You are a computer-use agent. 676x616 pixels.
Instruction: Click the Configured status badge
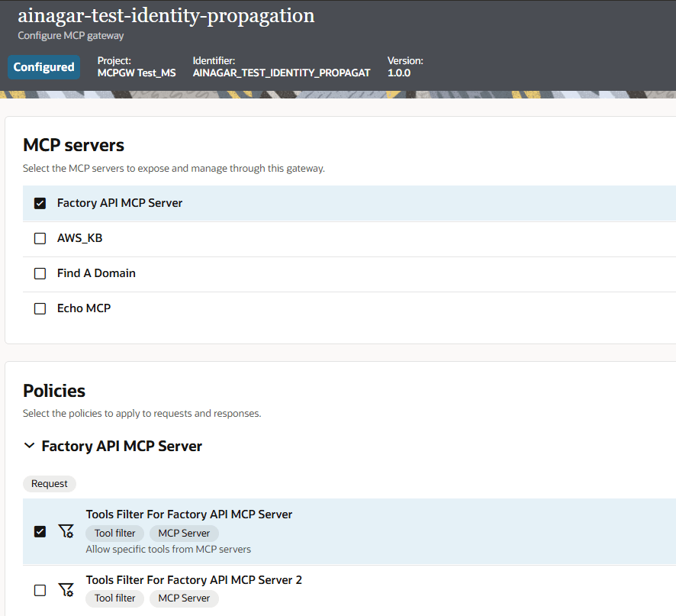click(44, 67)
